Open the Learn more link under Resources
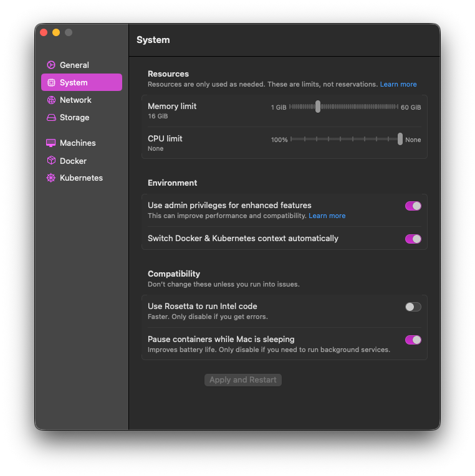This screenshot has height=476, width=475. pos(398,84)
